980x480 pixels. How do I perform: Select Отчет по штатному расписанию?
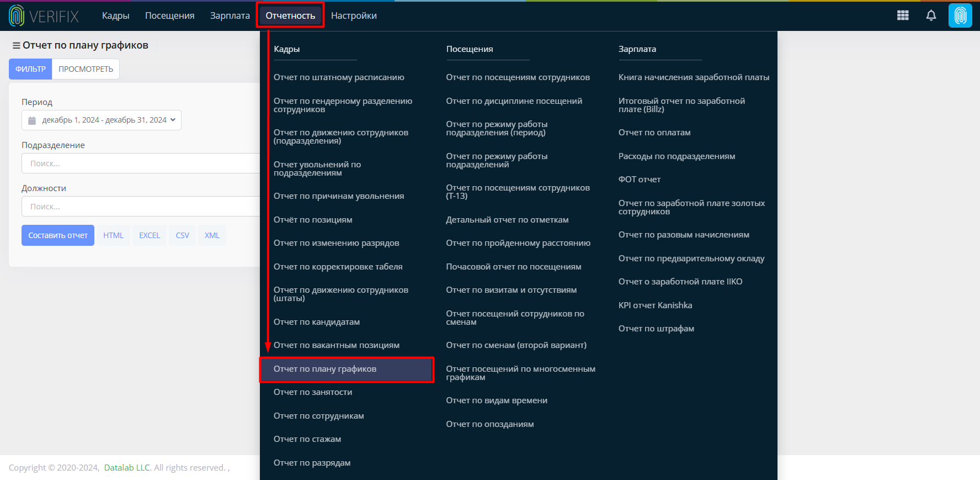[339, 77]
